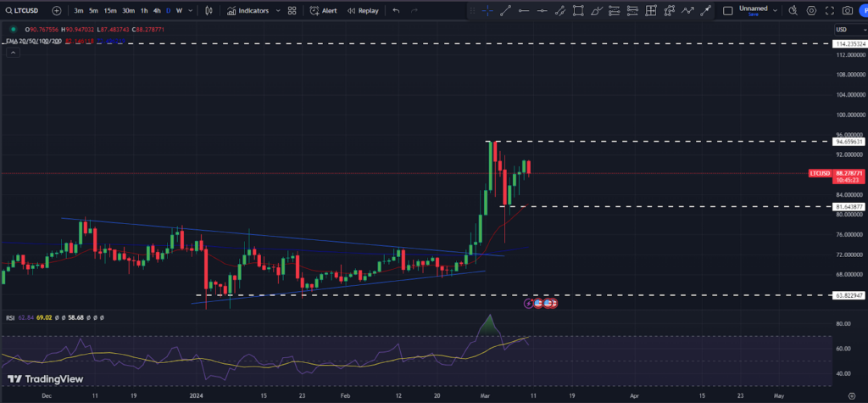This screenshot has width=868, height=403.
Task: Open the candlestick chart type menu
Action: 209,10
